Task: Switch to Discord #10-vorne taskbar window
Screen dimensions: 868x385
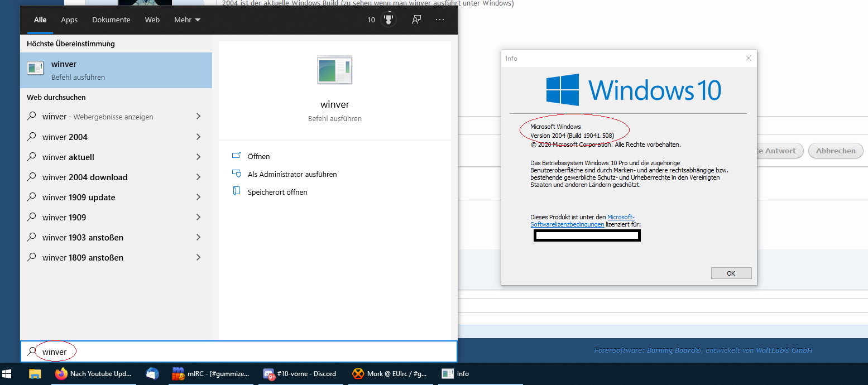Action: pos(301,374)
